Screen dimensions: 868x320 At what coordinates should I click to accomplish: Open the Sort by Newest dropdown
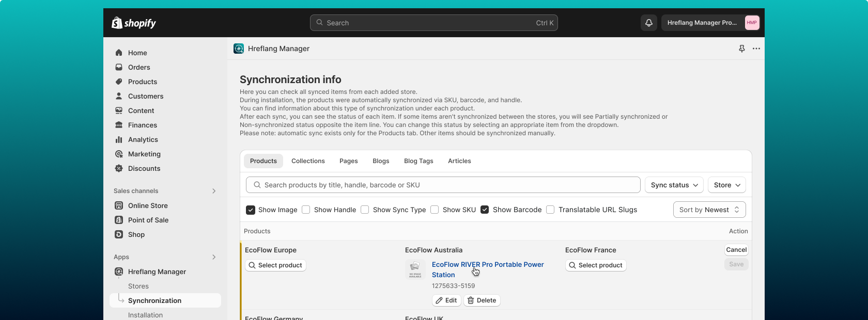(x=709, y=210)
